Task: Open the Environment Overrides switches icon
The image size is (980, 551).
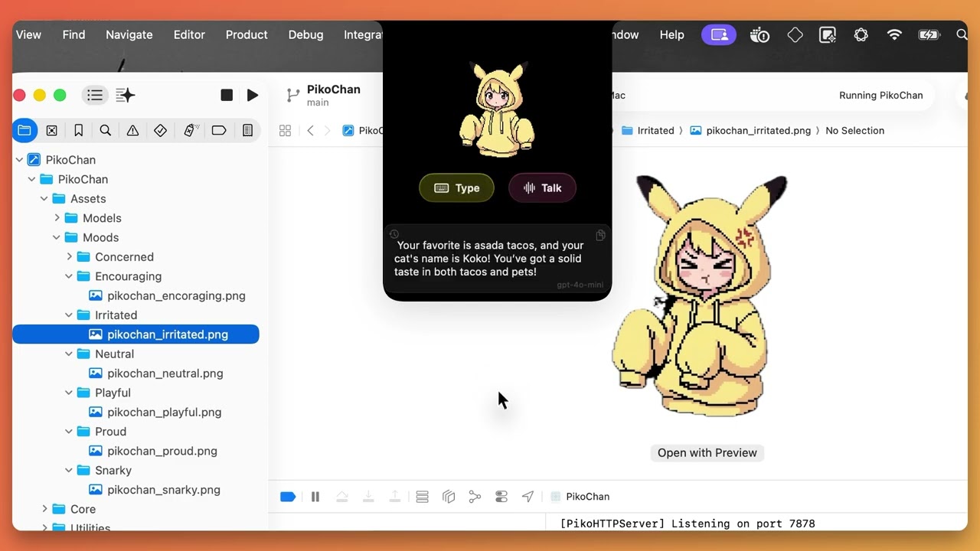Action: tap(501, 497)
